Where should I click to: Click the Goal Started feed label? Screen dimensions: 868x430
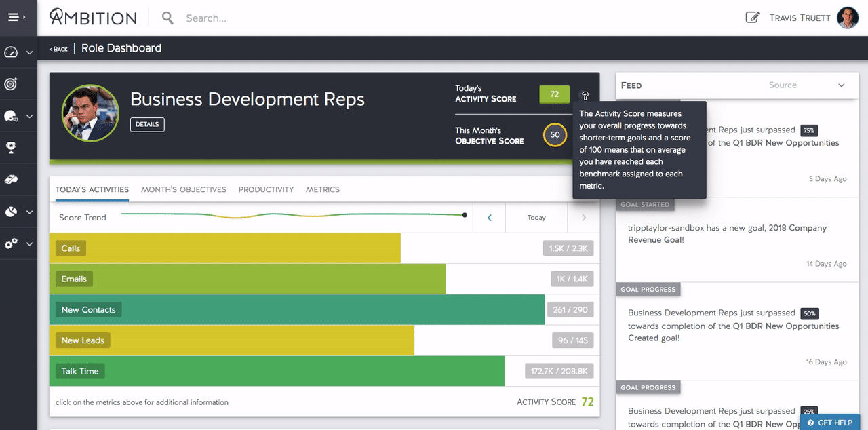tap(645, 204)
